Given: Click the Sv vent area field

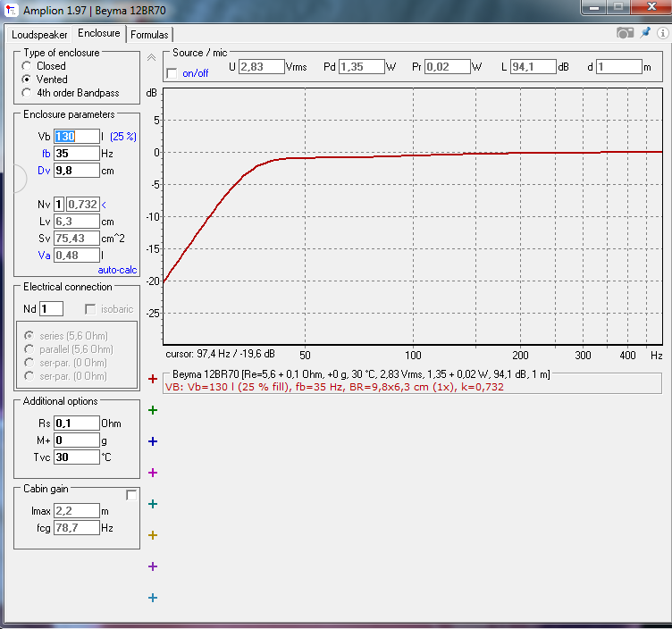Looking at the screenshot, I should [77, 239].
